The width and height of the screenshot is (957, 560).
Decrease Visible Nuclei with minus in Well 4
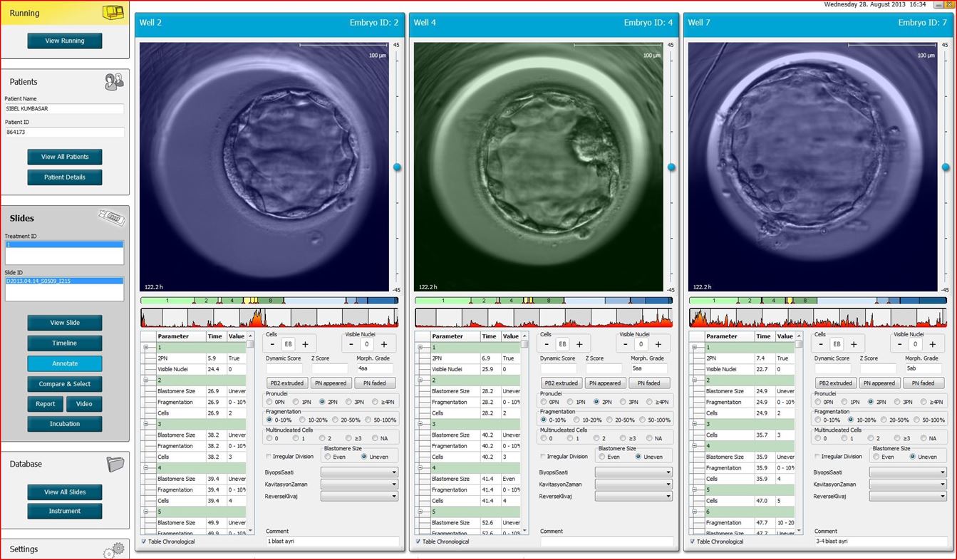(625, 344)
